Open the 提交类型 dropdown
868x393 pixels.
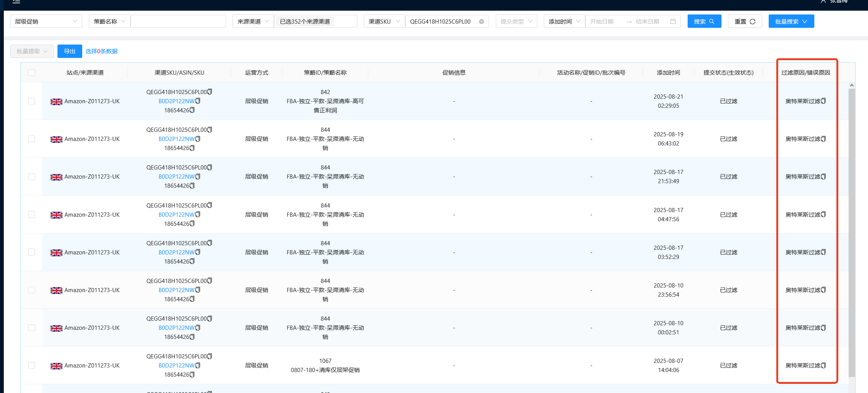click(x=516, y=21)
